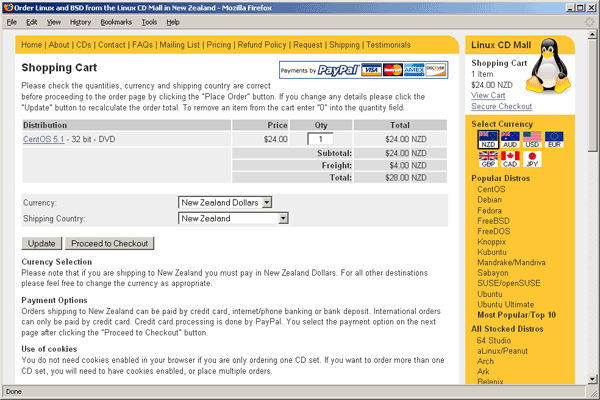Open the History menu

80,22
